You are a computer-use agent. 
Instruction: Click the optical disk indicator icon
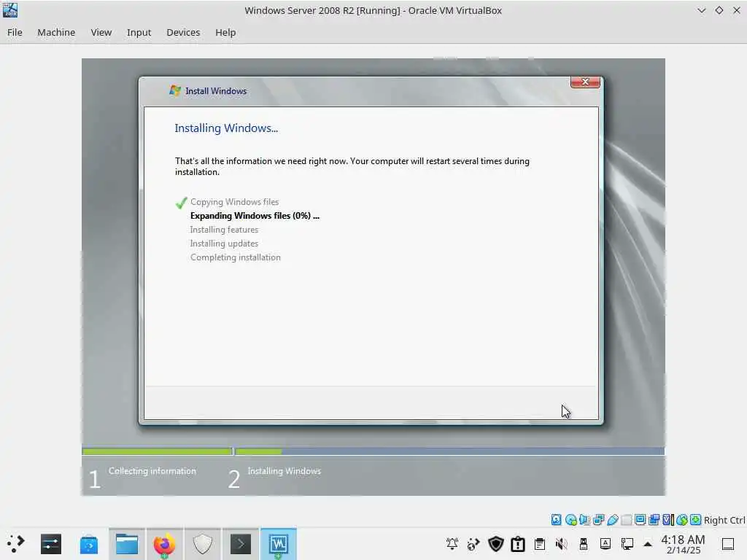(570, 519)
